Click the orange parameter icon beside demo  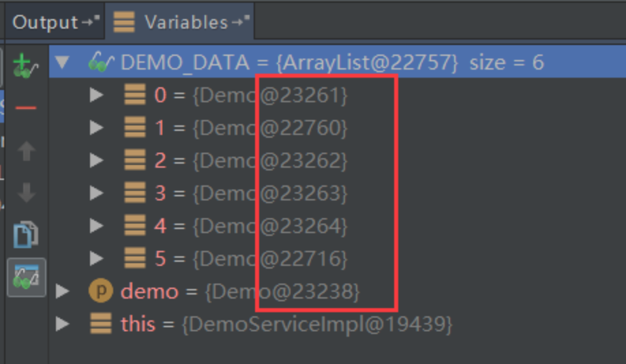[101, 291]
